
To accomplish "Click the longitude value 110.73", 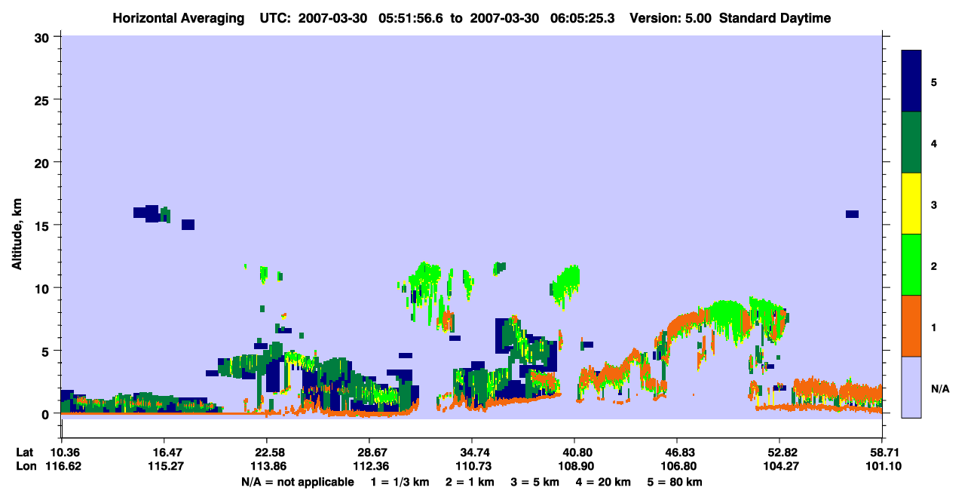I will [x=472, y=466].
